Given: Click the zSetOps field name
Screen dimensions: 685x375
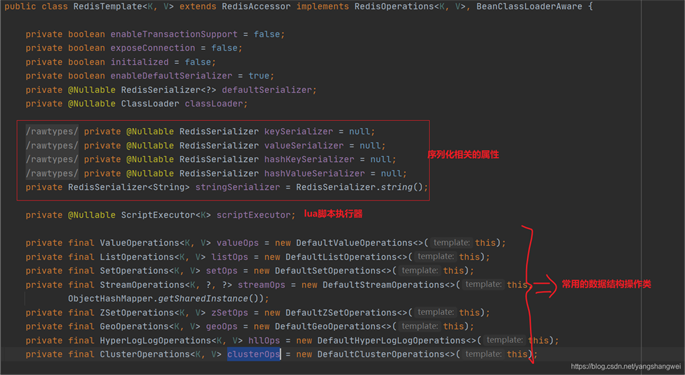Looking at the screenshot, I should [x=229, y=313].
